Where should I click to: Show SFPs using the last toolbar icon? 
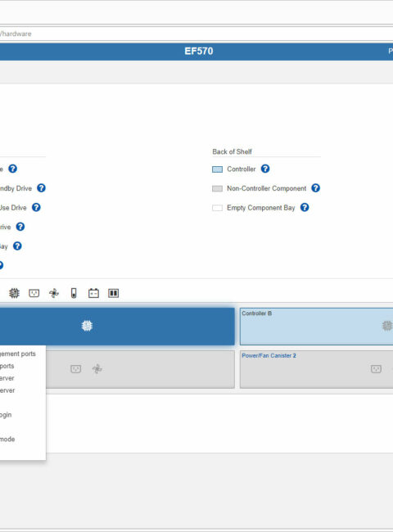pyautogui.click(x=113, y=293)
